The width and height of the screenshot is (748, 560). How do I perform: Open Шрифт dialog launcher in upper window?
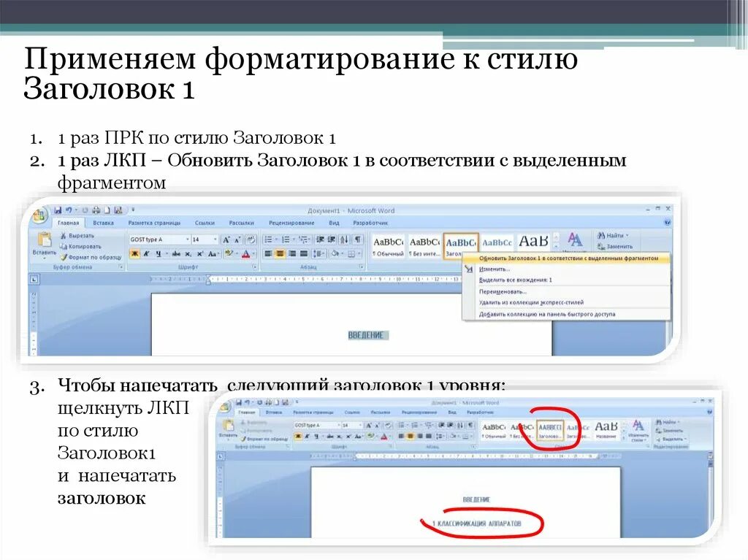[254, 267]
